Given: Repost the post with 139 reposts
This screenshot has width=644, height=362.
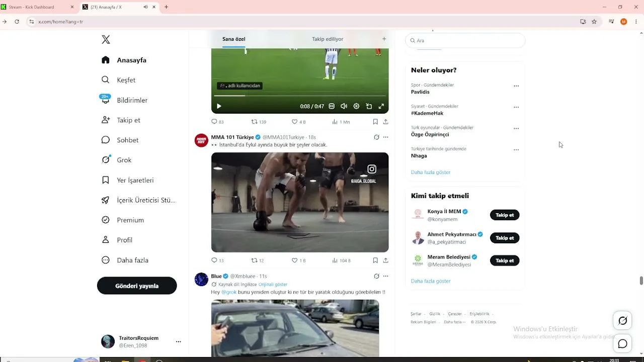Looking at the screenshot, I should pos(259,122).
